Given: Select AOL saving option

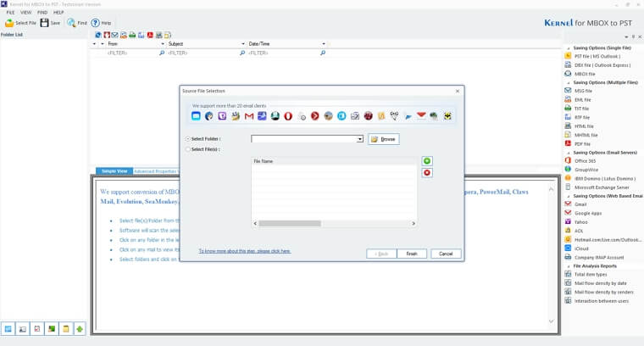Looking at the screenshot, I should click(575, 231).
